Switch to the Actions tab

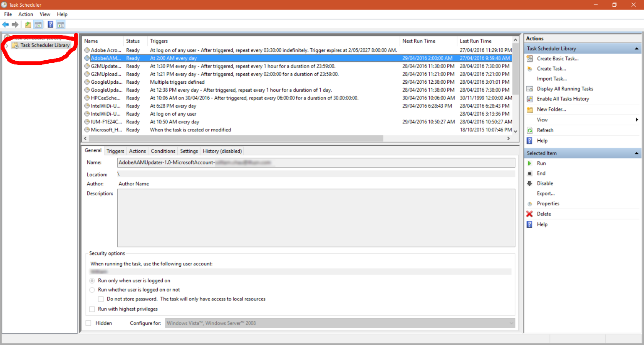(138, 151)
